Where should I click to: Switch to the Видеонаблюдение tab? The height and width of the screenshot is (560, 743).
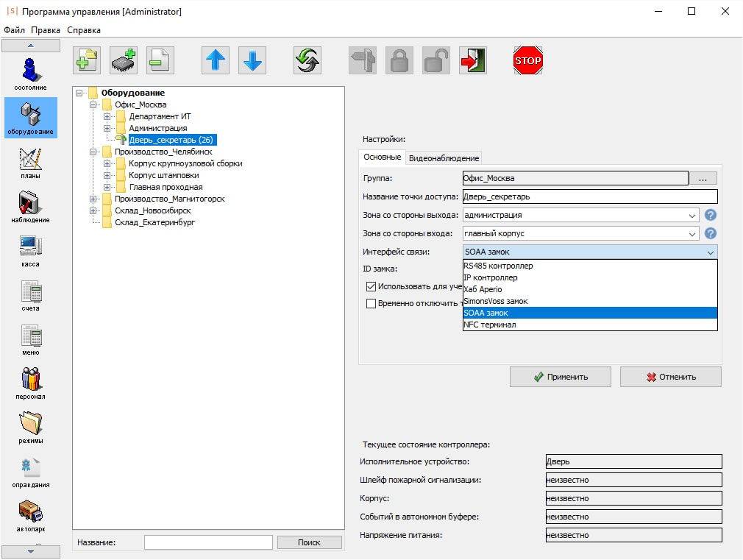tap(444, 158)
